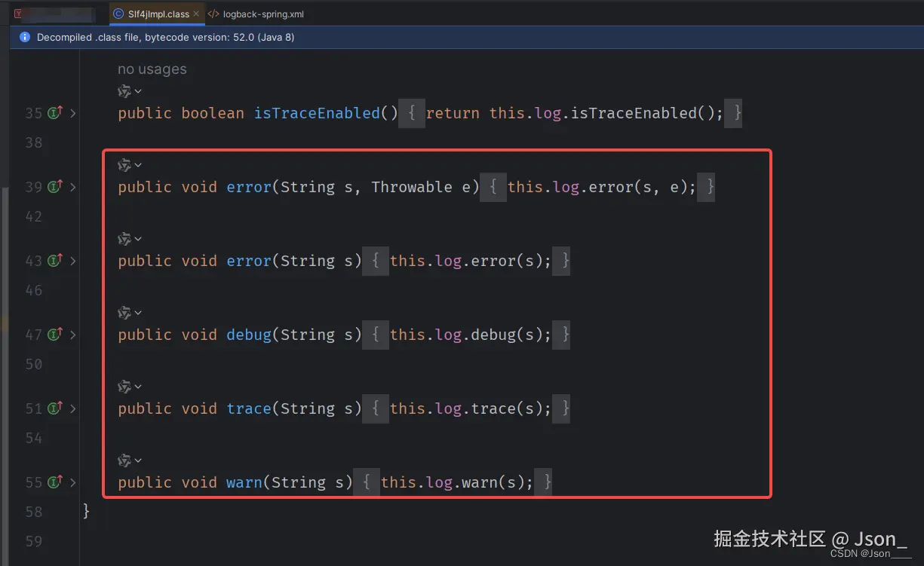Click the Java class icon on Slf4jImpl tab
Viewport: 924px width, 566px height.
point(119,14)
